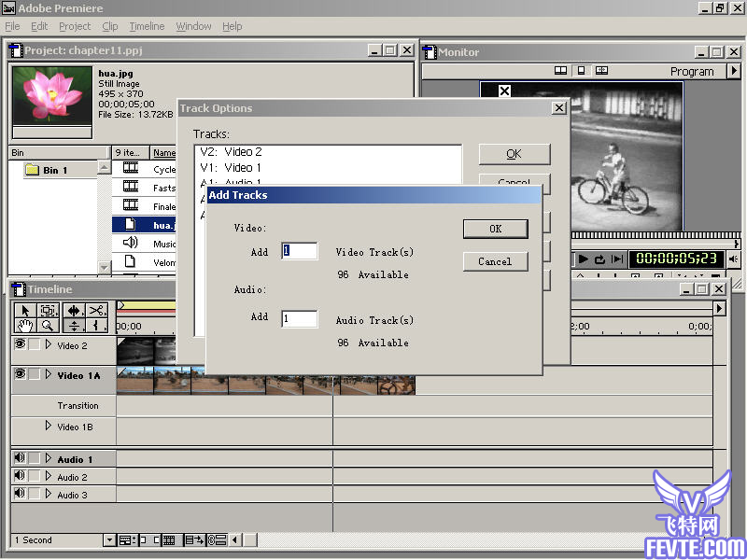Select the Cycle clip icon in Project
This screenshot has height=560, width=747.
pyautogui.click(x=131, y=168)
